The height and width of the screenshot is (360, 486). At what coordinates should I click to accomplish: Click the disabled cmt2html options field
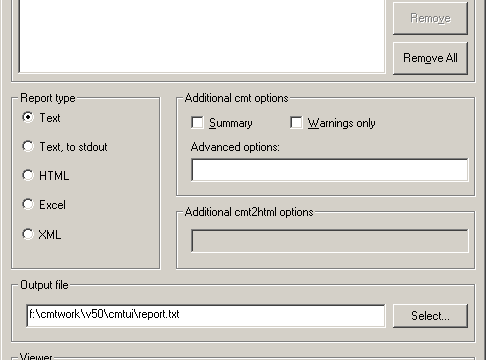[x=330, y=241]
